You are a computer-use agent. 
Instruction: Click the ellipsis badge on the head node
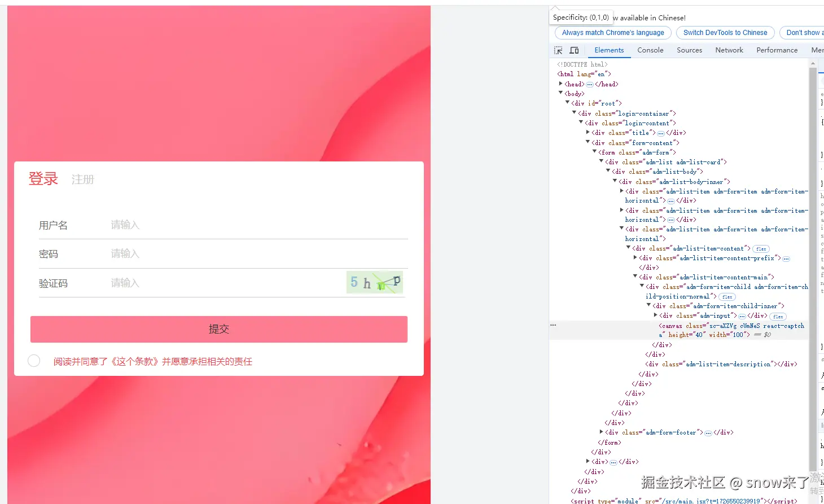pos(589,84)
